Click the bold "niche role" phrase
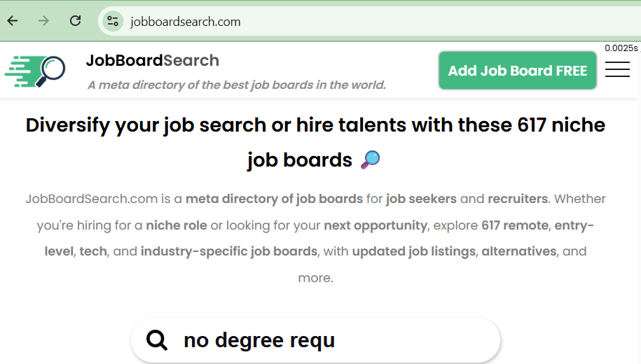This screenshot has width=641, height=364. (x=176, y=225)
